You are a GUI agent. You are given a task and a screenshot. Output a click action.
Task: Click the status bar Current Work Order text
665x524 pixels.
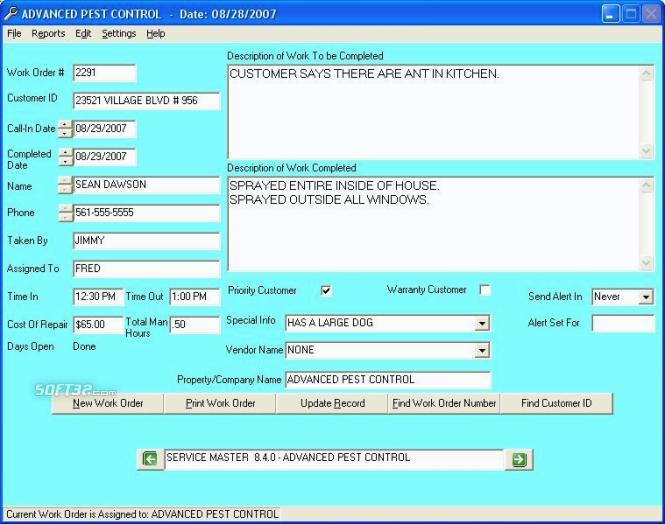(x=142, y=514)
